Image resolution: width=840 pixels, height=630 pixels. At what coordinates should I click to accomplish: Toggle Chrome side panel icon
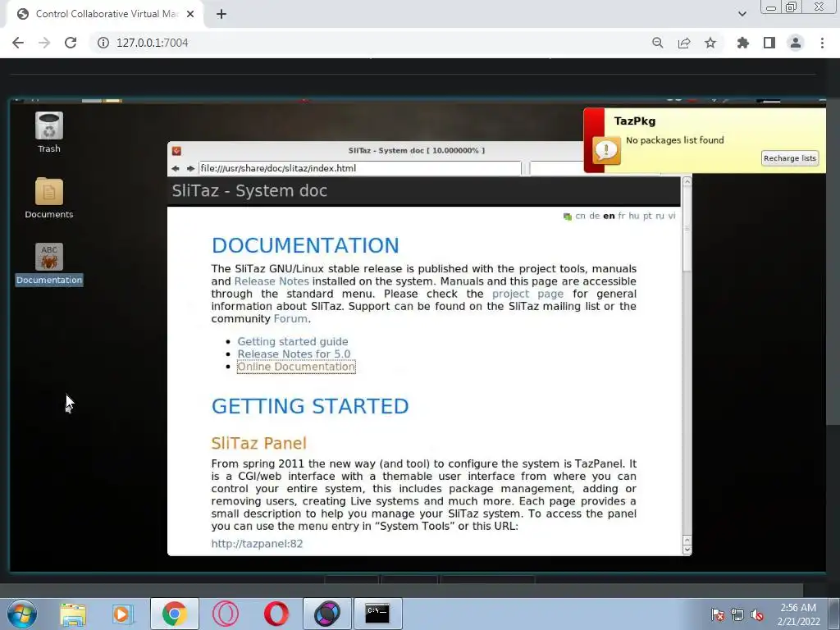(769, 43)
